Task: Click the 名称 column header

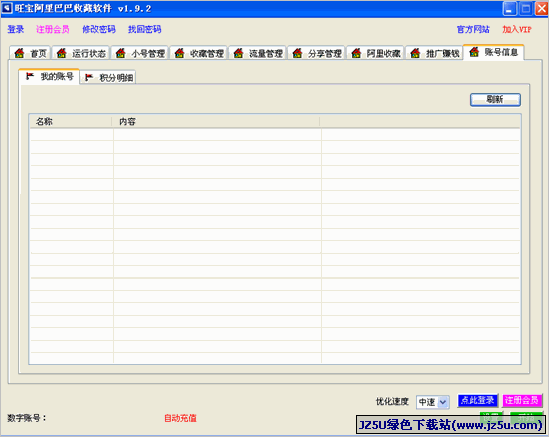Action: pyautogui.click(x=71, y=122)
